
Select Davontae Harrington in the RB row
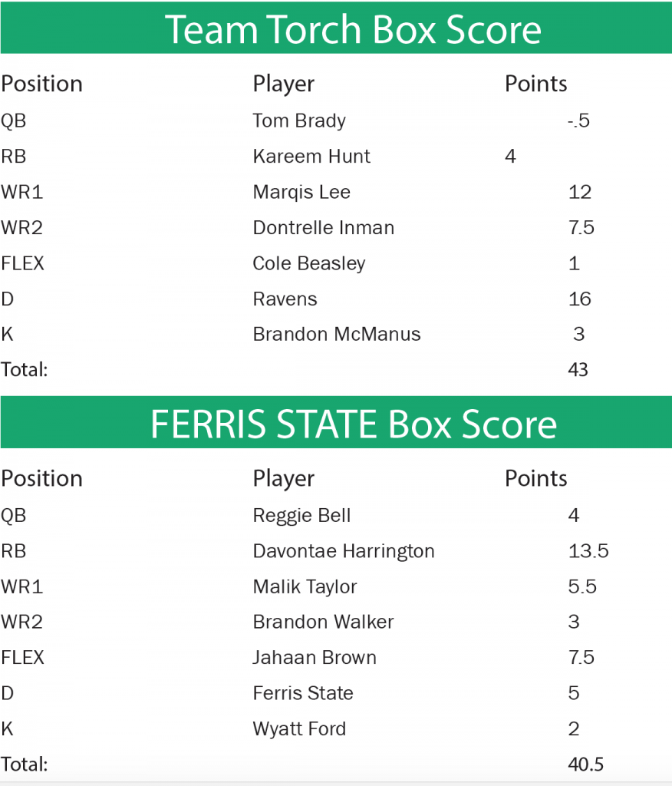344,551
